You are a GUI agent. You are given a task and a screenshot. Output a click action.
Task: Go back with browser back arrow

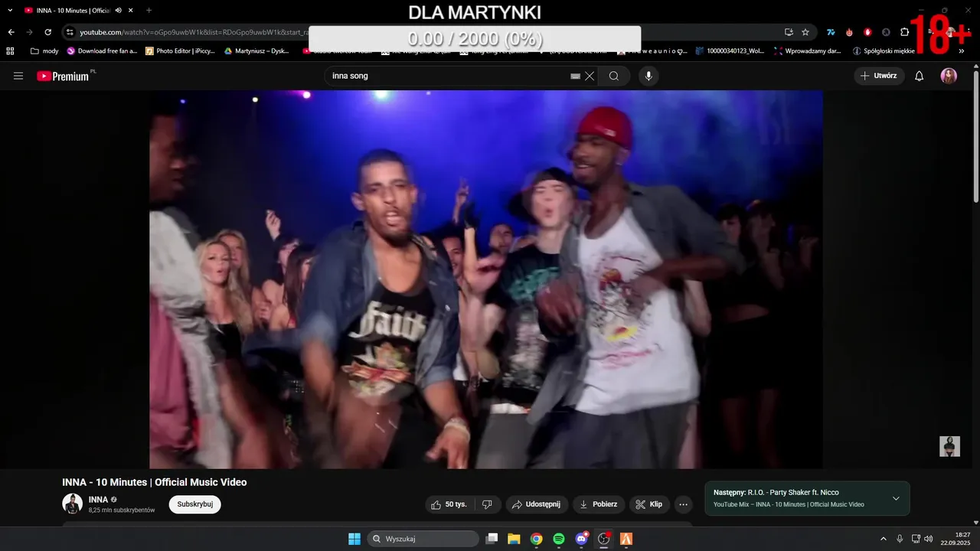point(11,32)
